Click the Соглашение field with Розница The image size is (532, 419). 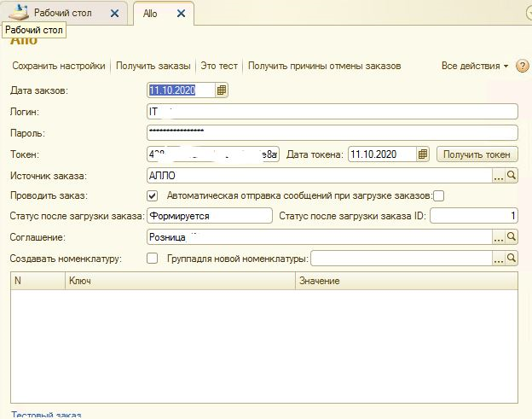click(x=320, y=237)
